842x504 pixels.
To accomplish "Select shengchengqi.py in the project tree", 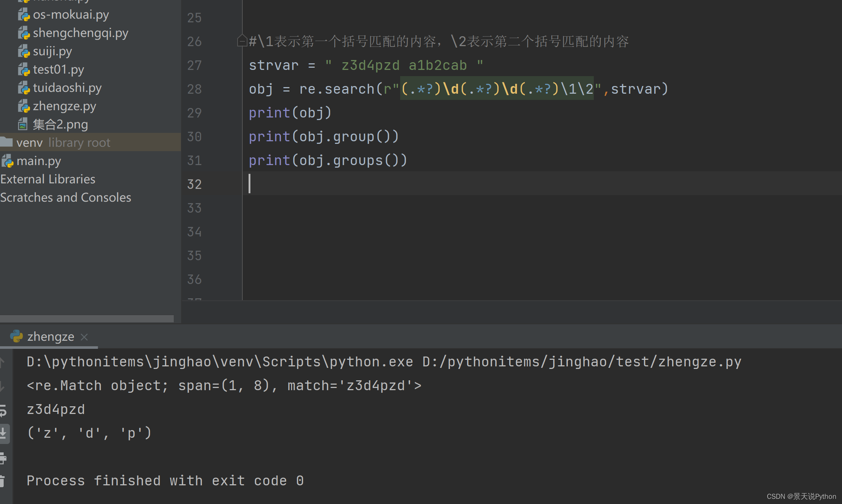I will (x=81, y=33).
